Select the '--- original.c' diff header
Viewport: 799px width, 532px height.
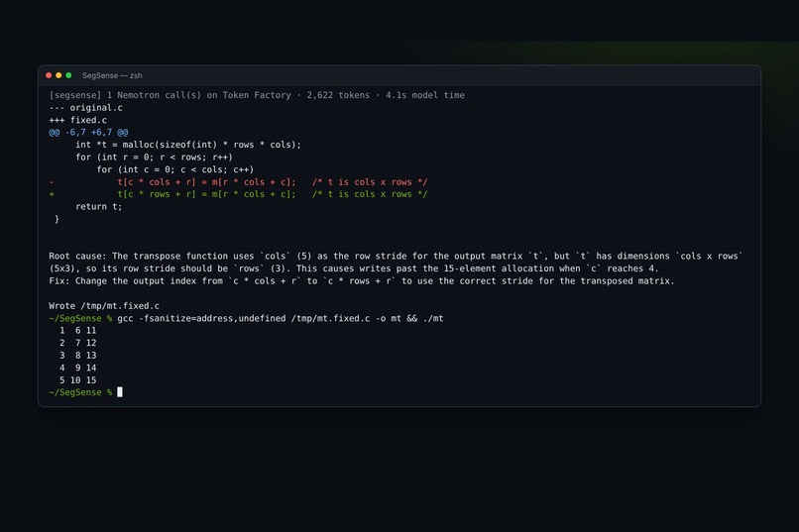click(85, 107)
